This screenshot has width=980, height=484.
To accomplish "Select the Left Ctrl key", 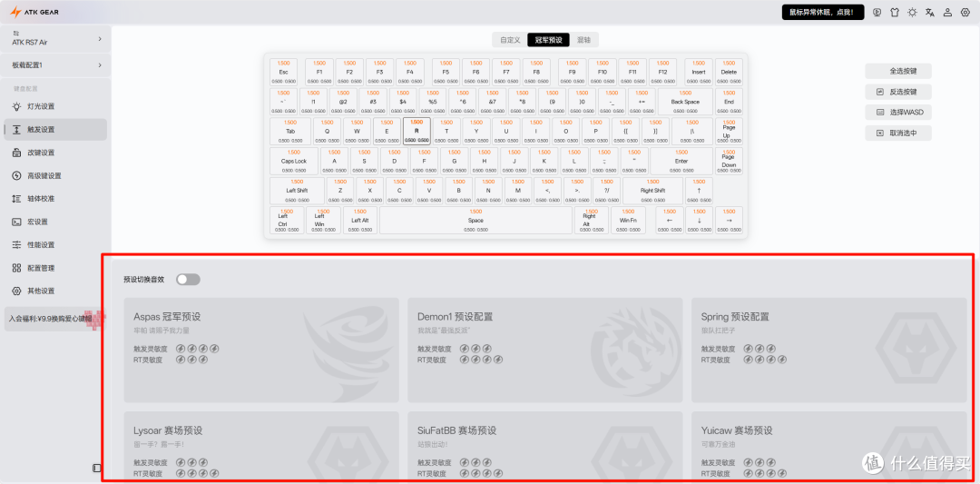I will click(287, 220).
